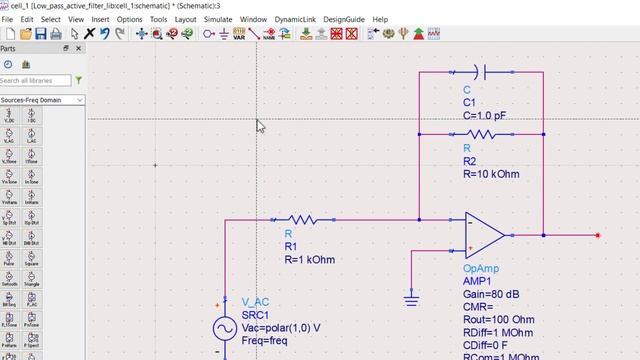Image resolution: width=640 pixels, height=360 pixels.
Task: Print the schematic
Action: pyautogui.click(x=56, y=34)
